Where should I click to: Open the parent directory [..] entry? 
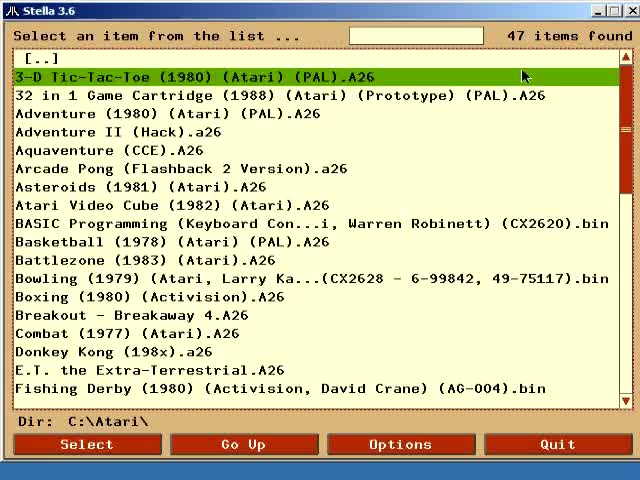click(41, 59)
